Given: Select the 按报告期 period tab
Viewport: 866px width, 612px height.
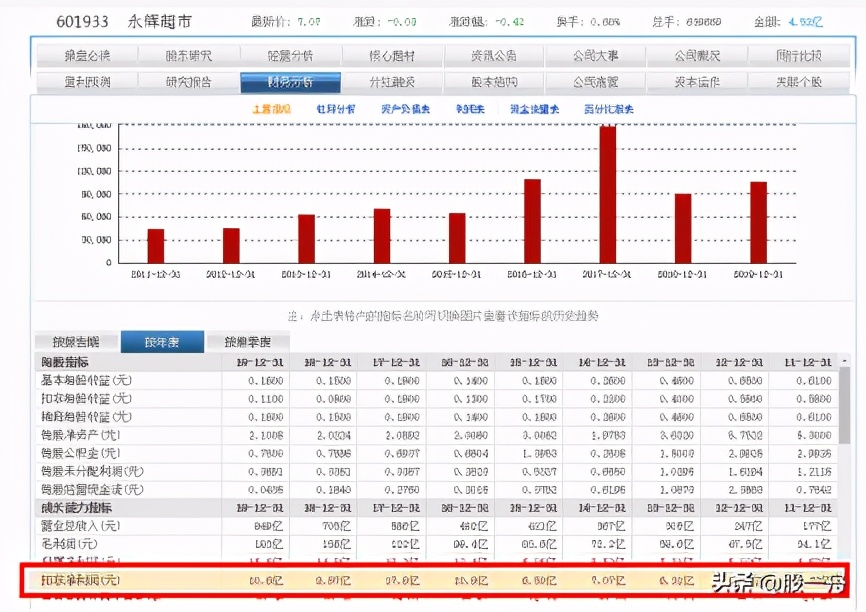Looking at the screenshot, I should [78, 340].
